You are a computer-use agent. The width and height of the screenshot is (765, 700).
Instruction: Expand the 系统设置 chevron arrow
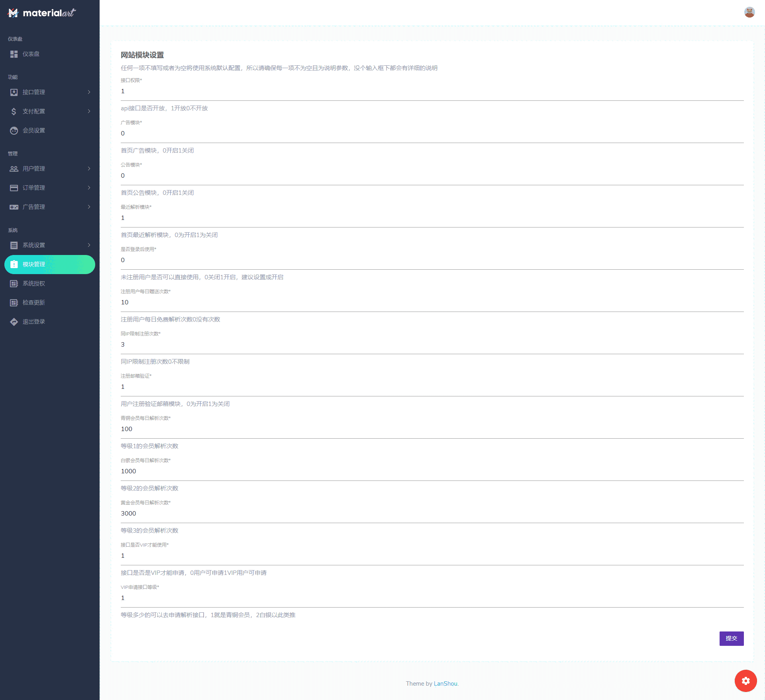point(89,245)
